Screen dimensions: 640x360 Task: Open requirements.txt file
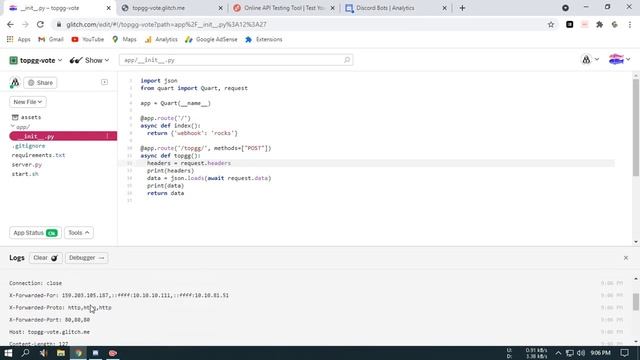click(38, 155)
